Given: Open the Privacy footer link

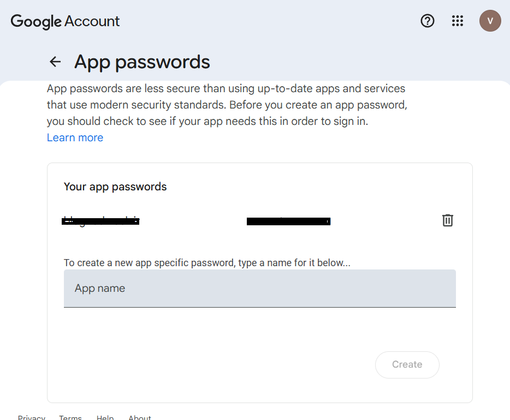Looking at the screenshot, I should 31,417.
